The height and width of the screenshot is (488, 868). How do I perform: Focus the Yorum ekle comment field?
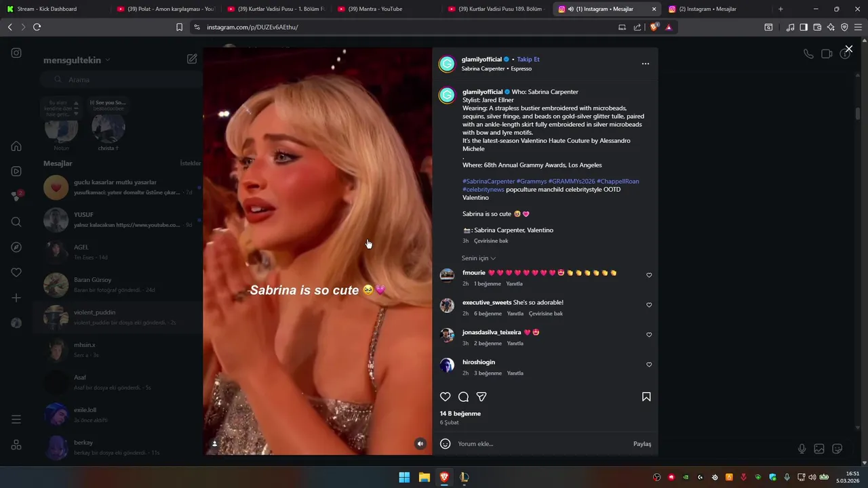coord(542,444)
